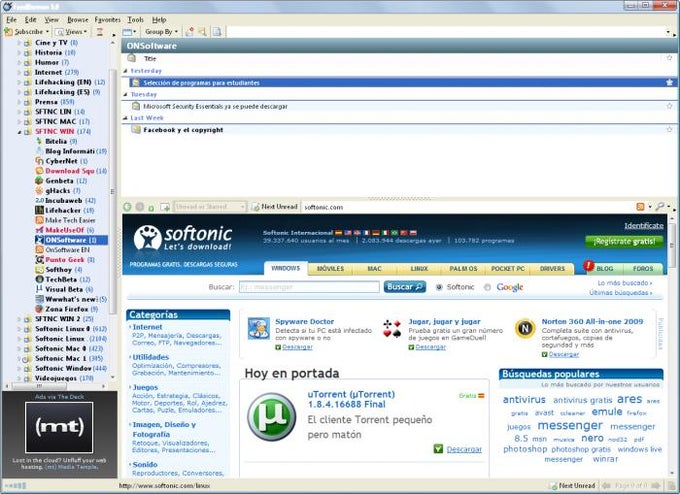The image size is (680, 494).
Task: Open the Browse menu
Action: pyautogui.click(x=78, y=20)
